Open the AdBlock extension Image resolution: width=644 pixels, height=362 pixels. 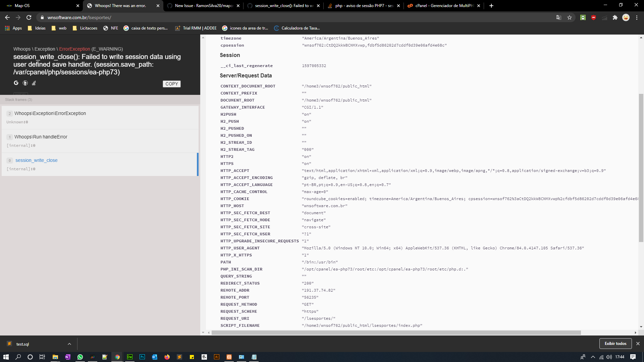pyautogui.click(x=594, y=17)
